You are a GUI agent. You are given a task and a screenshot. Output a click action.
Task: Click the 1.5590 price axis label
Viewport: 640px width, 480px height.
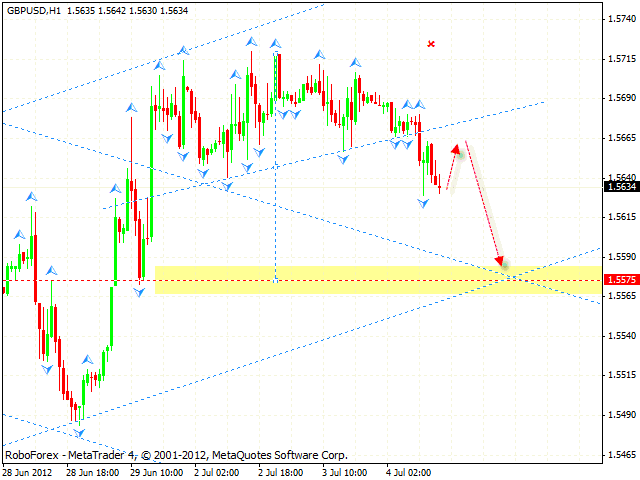coord(622,257)
